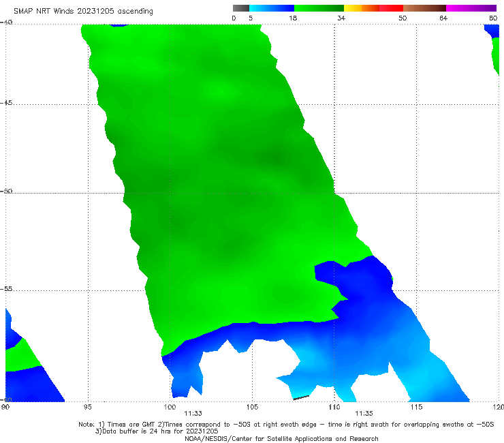This screenshot has width=504, height=443.
Task: Click the swath time label '11:35'
Action: click(x=364, y=414)
